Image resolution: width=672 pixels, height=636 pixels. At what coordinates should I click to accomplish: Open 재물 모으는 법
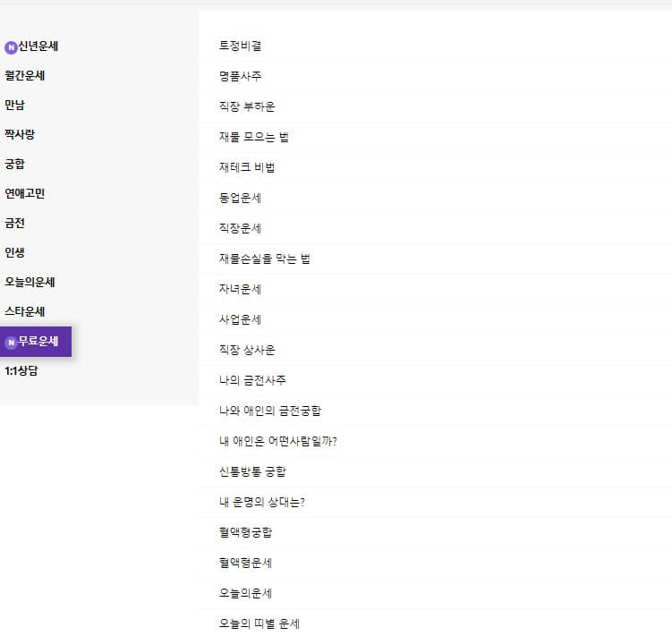click(254, 137)
